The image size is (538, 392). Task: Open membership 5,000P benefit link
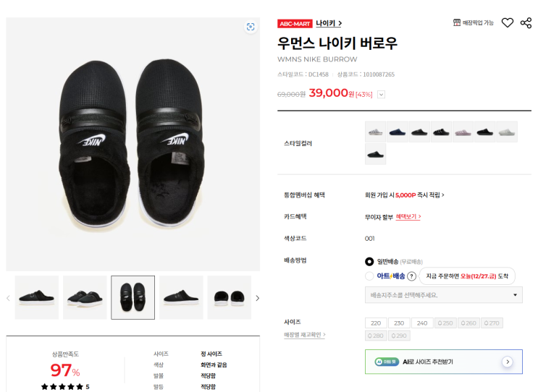405,195
